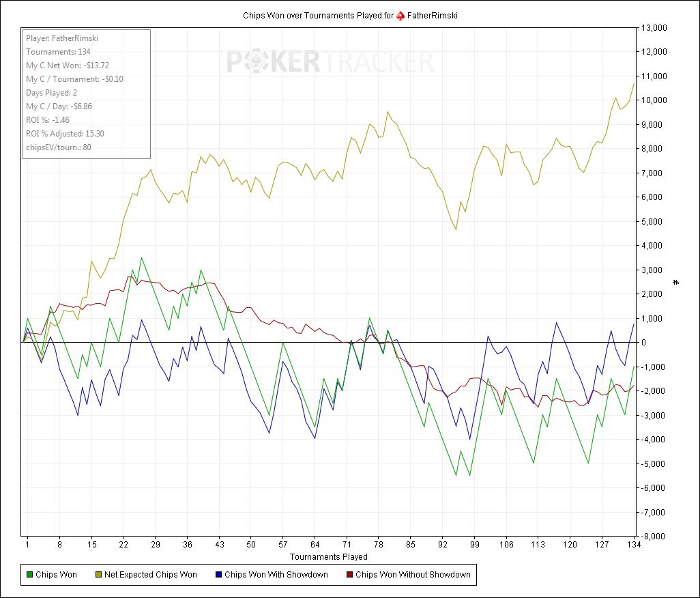Select the olive Net Expected Chips Won swatch

98,575
